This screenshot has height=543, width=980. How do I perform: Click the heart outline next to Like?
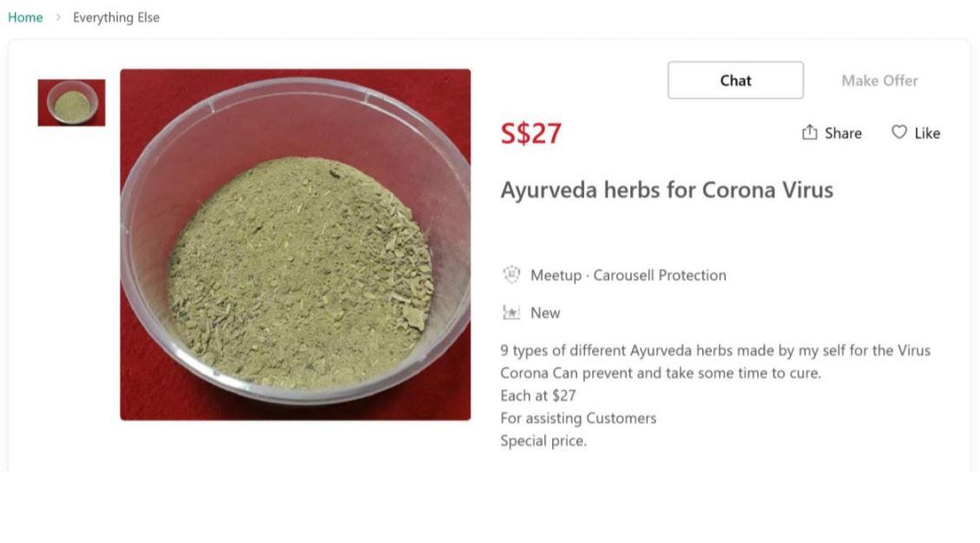click(898, 132)
